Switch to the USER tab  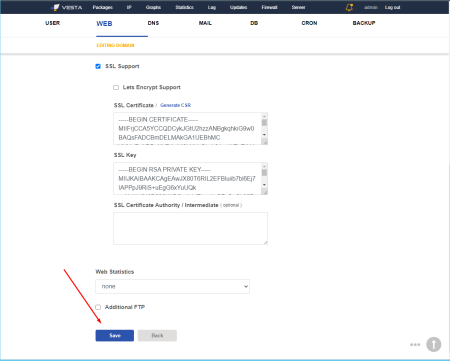click(x=53, y=23)
